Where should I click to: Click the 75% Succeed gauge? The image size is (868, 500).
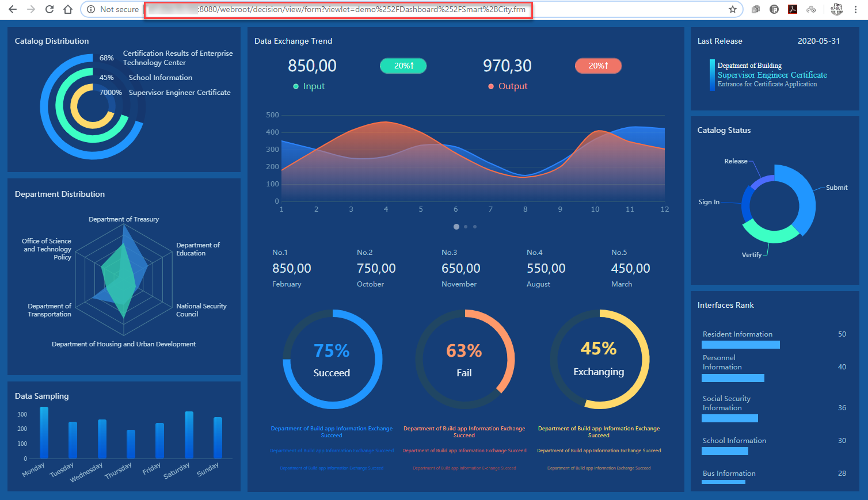click(x=332, y=358)
